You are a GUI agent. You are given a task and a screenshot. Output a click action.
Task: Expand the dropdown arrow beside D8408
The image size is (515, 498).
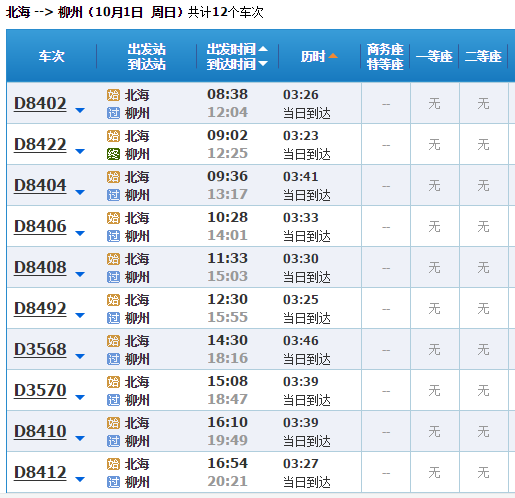tap(80, 274)
